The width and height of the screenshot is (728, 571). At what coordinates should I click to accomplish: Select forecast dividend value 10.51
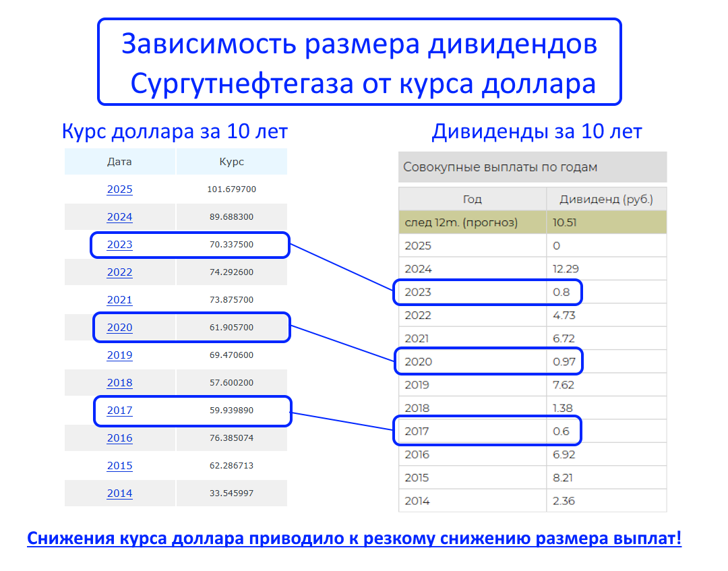coord(565,222)
